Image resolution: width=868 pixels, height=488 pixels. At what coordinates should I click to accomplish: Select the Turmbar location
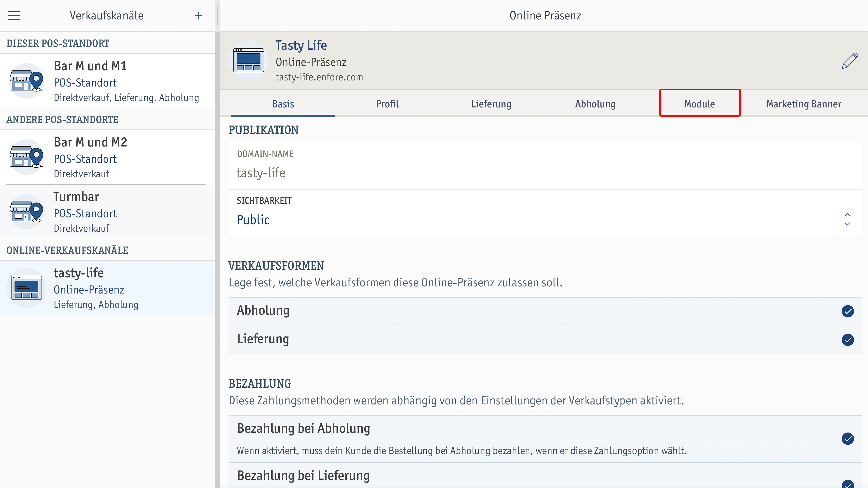tap(107, 212)
